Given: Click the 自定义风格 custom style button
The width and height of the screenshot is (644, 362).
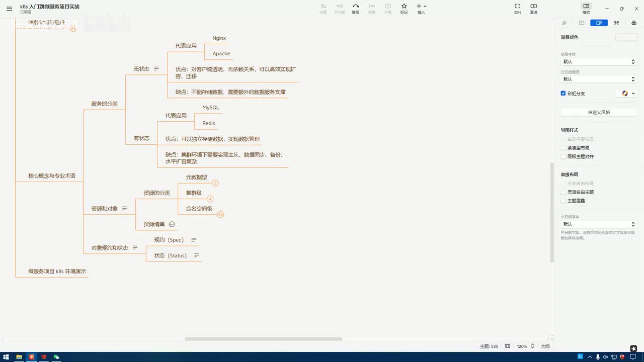Looking at the screenshot, I should click(x=599, y=112).
